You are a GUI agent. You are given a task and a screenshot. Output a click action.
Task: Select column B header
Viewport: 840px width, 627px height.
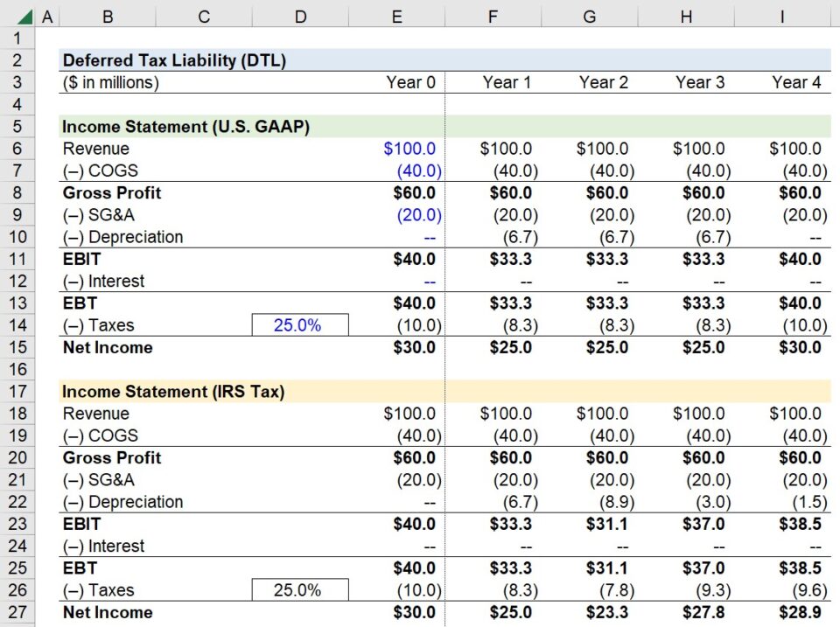(108, 16)
